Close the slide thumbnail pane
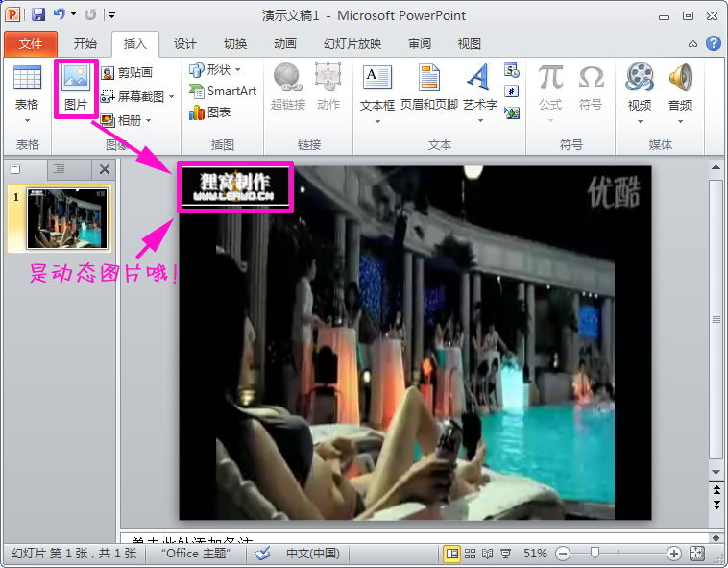This screenshot has height=568, width=728. (105, 169)
